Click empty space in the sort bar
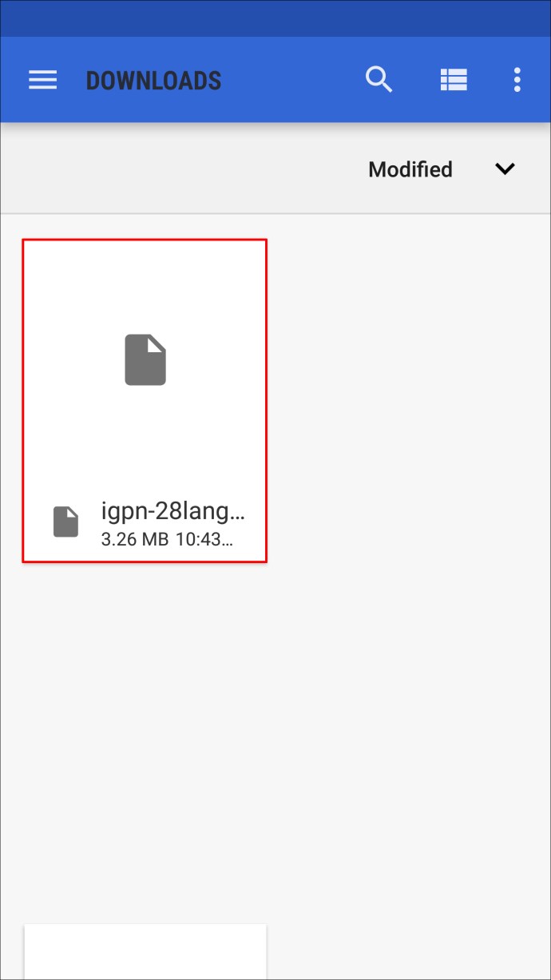Image resolution: width=551 pixels, height=980 pixels. point(184,169)
